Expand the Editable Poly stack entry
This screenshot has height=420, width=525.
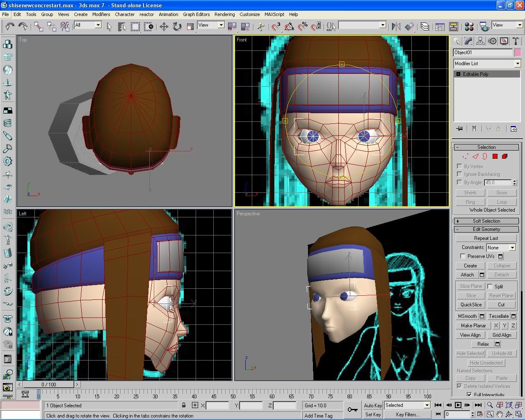click(x=458, y=74)
